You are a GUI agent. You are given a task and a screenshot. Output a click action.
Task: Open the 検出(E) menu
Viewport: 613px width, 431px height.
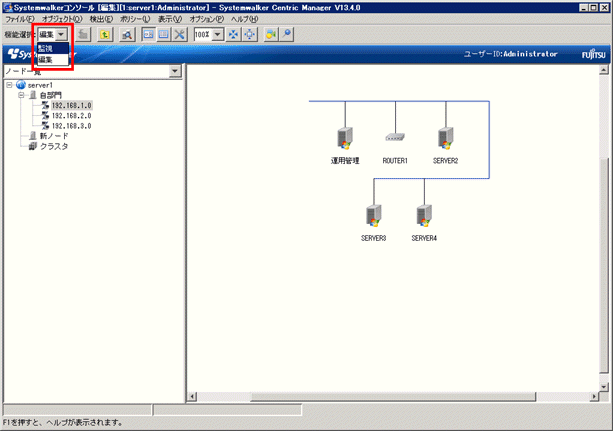(x=101, y=19)
